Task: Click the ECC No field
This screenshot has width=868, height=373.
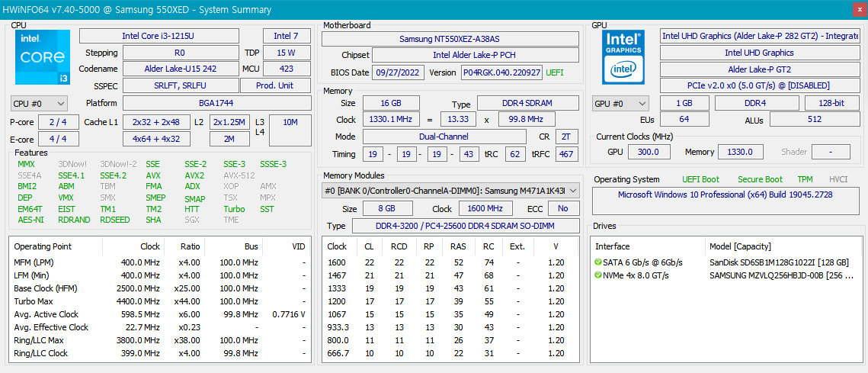Action: (x=563, y=208)
